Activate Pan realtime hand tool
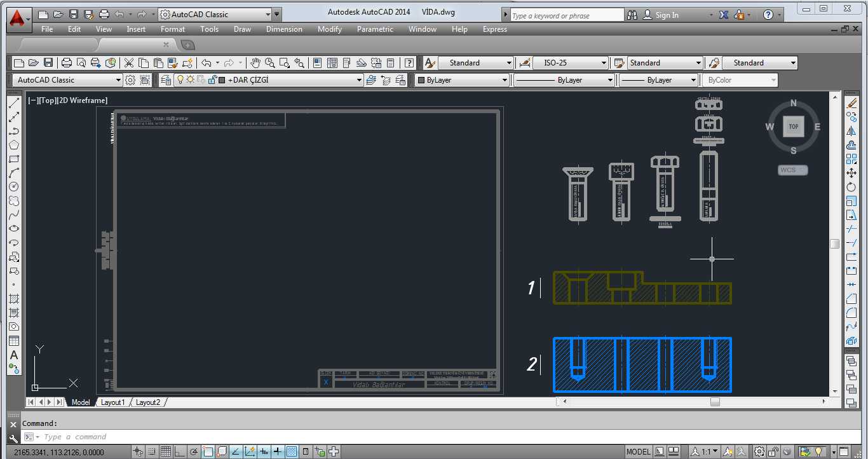Viewport: 868px width, 459px height. tap(255, 63)
